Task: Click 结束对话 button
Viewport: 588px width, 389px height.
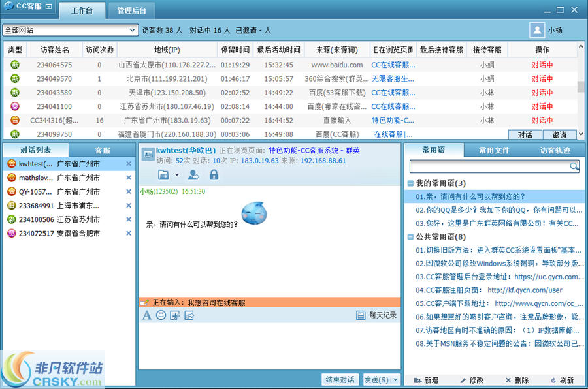Action: [340, 380]
